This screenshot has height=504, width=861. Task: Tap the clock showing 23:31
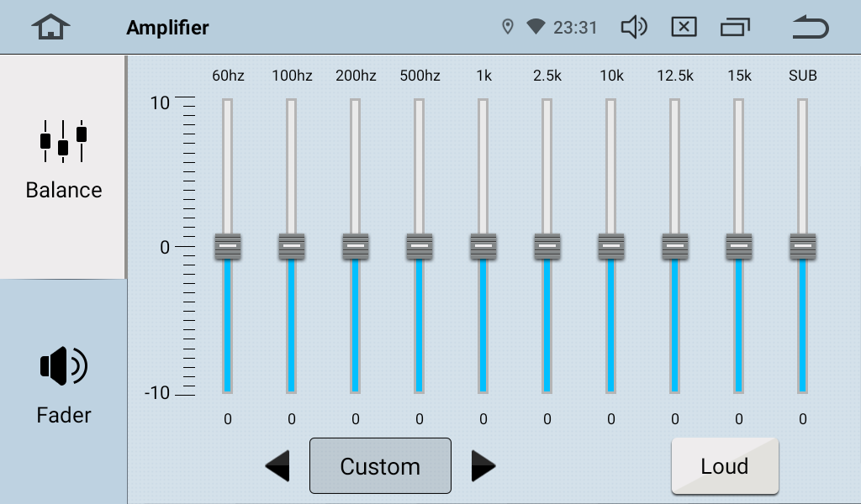pos(575,28)
